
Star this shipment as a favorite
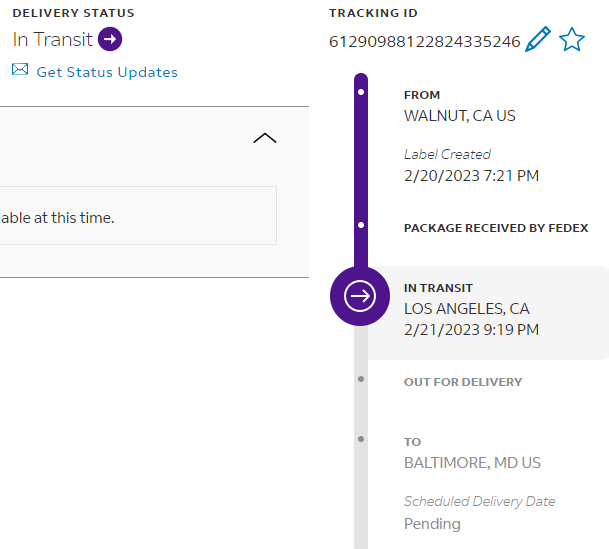[x=571, y=40]
